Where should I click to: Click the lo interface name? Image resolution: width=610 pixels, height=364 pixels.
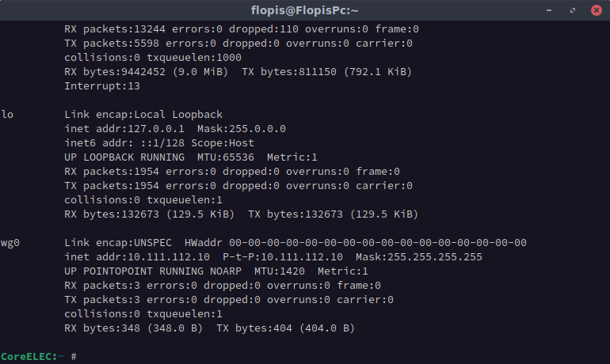(7, 115)
